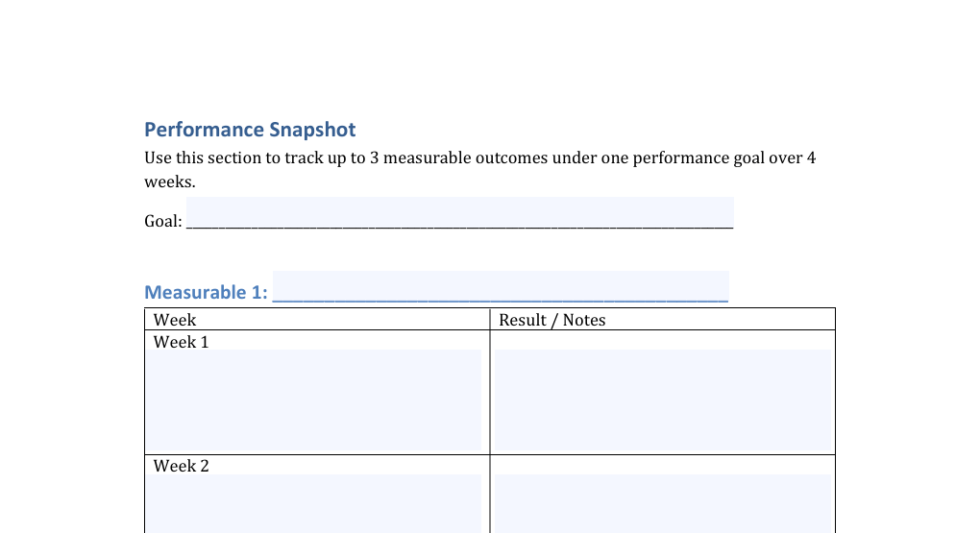Click the Goal input field
Viewport: 980px width, 533px height.
pyautogui.click(x=459, y=212)
